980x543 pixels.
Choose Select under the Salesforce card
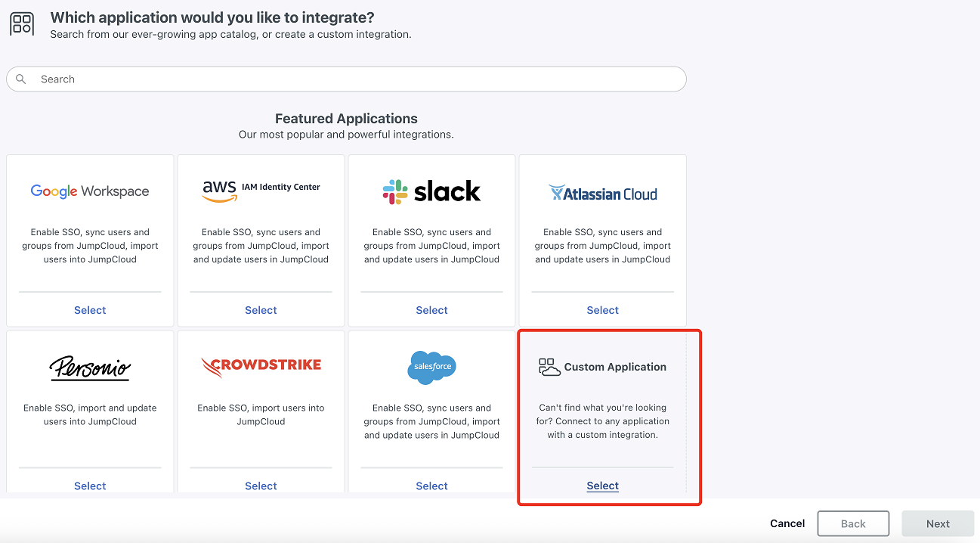click(431, 486)
